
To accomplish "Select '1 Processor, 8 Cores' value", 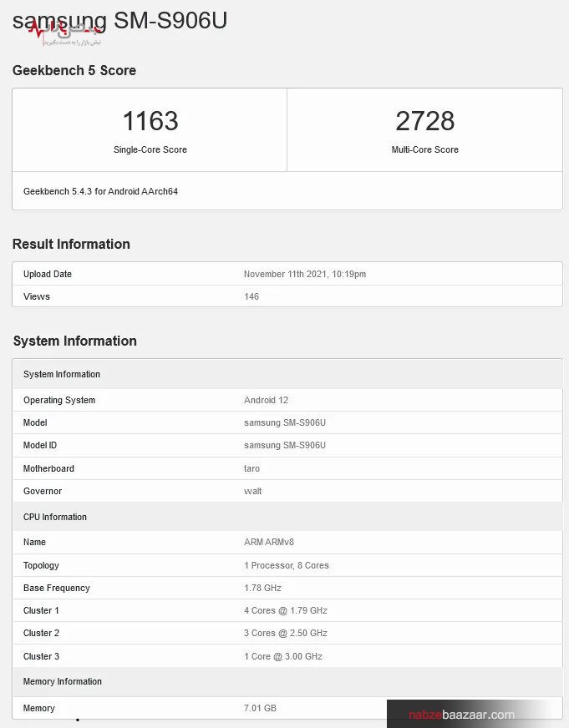I will click(287, 565).
